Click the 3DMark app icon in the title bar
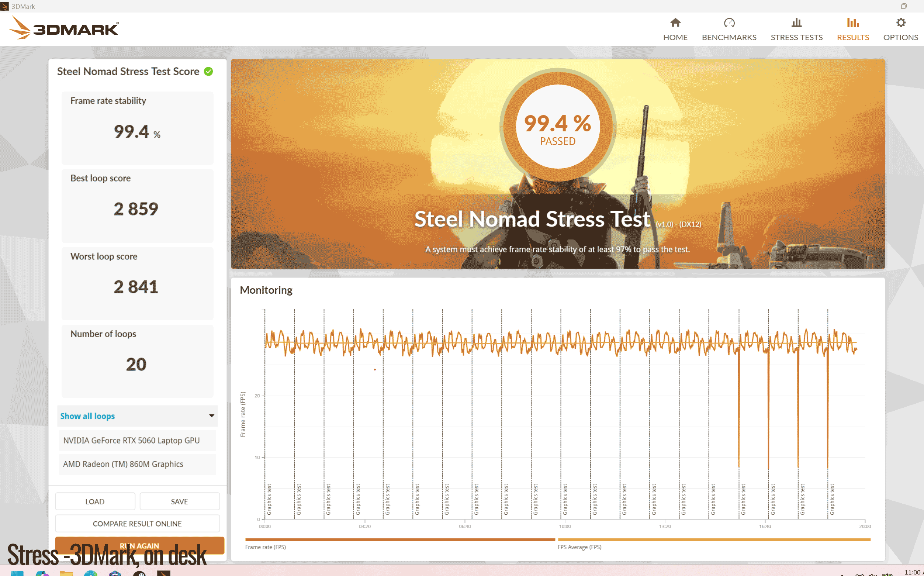The height and width of the screenshot is (576, 924). click(x=4, y=6)
